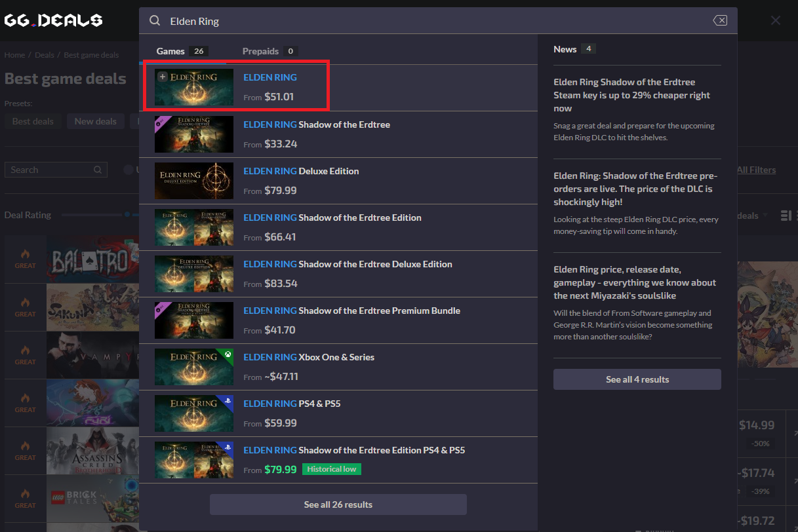Clear the Elden Ring search text
Screen dimensions: 798x532
point(720,20)
